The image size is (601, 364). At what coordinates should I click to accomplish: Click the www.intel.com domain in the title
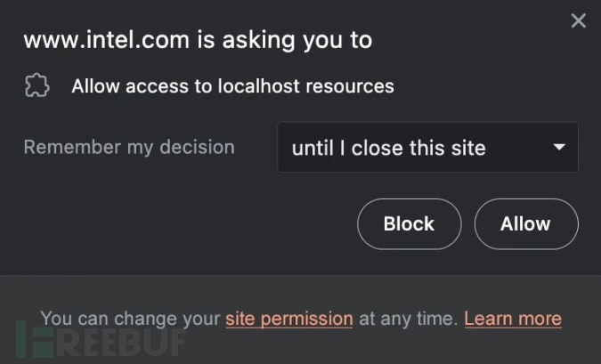click(109, 40)
